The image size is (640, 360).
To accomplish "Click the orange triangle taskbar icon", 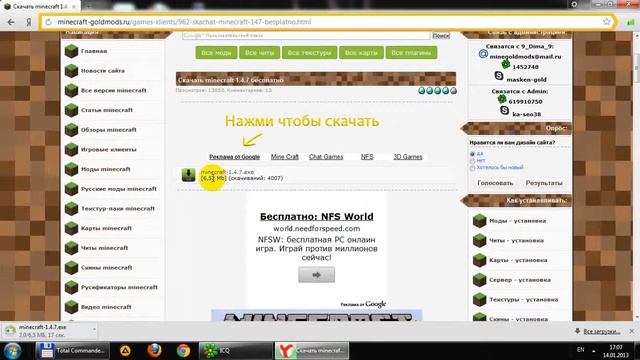I will [x=125, y=351].
